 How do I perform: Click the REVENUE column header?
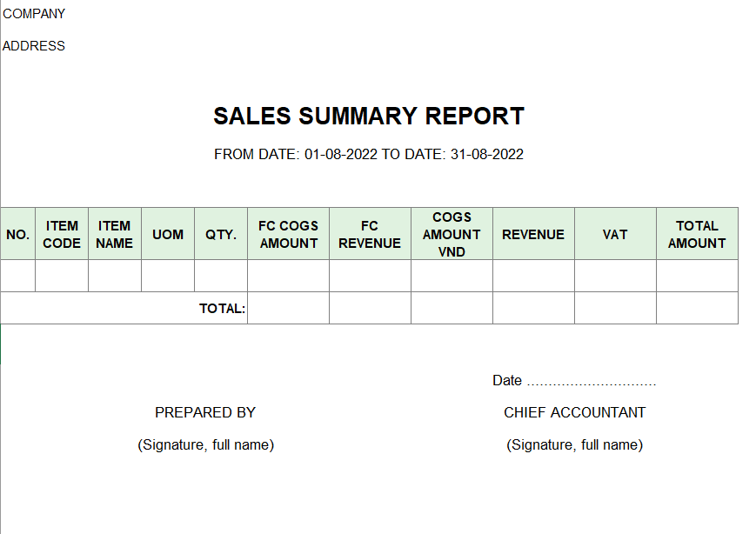click(x=533, y=234)
